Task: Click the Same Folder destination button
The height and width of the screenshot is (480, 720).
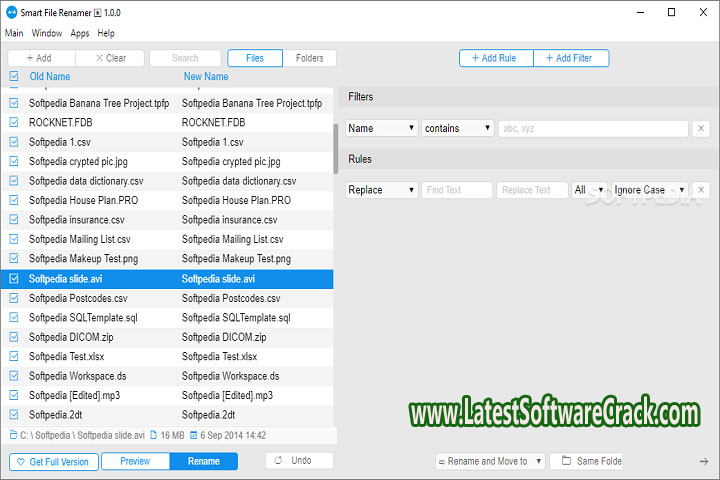Action: pos(586,461)
